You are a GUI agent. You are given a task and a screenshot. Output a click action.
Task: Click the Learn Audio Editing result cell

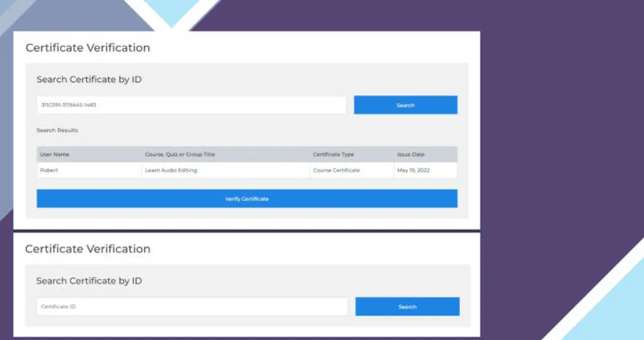tap(171, 170)
